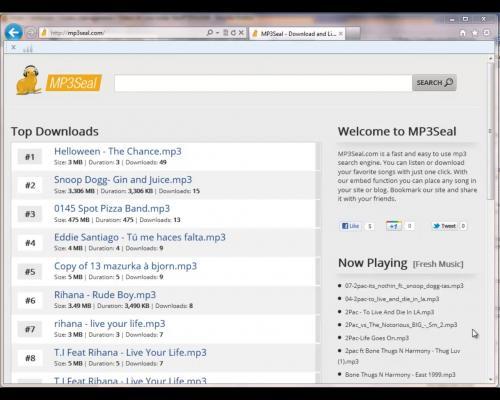The height and width of the screenshot is (400, 500).
Task: Click the scrollbar up arrow
Action: click(x=490, y=58)
